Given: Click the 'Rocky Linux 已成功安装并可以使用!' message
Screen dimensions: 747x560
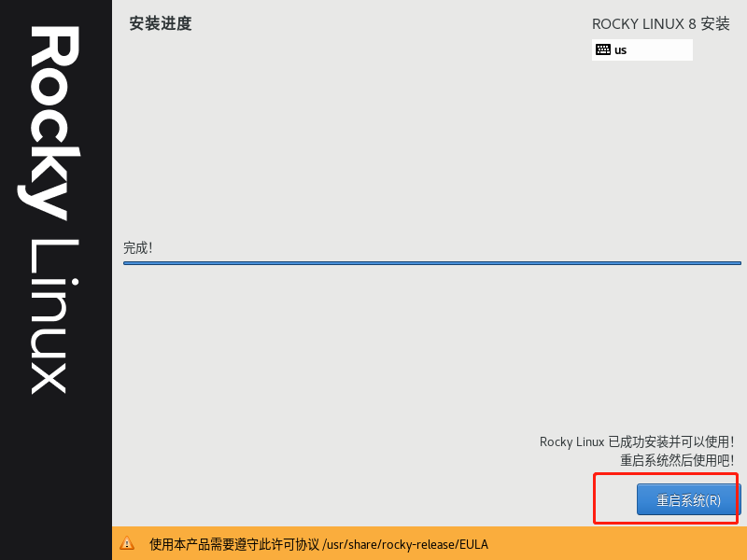Looking at the screenshot, I should 637,441.
